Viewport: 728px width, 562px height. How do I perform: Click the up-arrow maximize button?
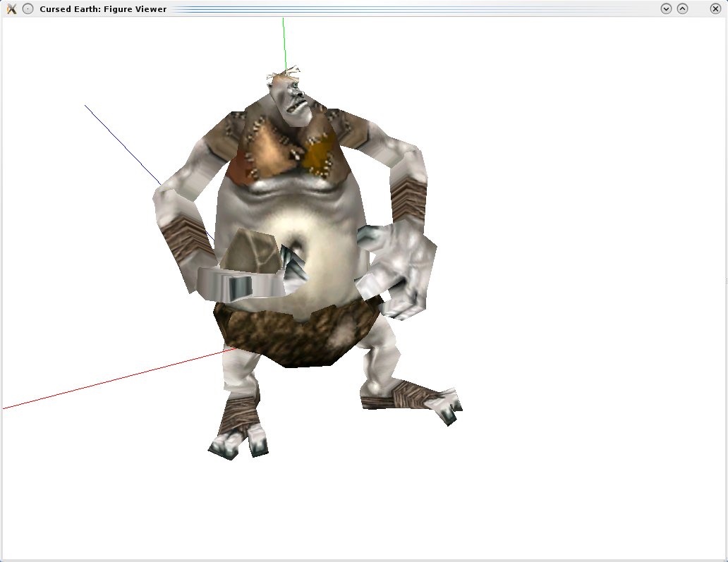pyautogui.click(x=682, y=8)
